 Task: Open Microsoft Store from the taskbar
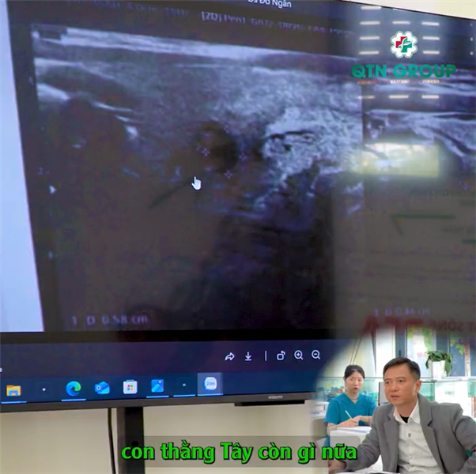[130, 386]
